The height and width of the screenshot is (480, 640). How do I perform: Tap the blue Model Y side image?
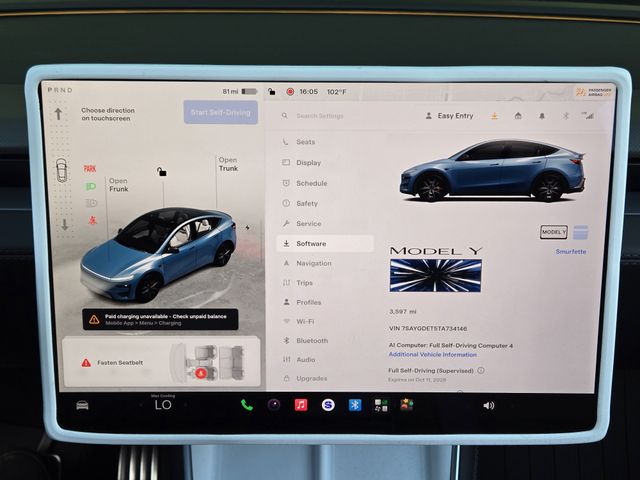[x=493, y=171]
